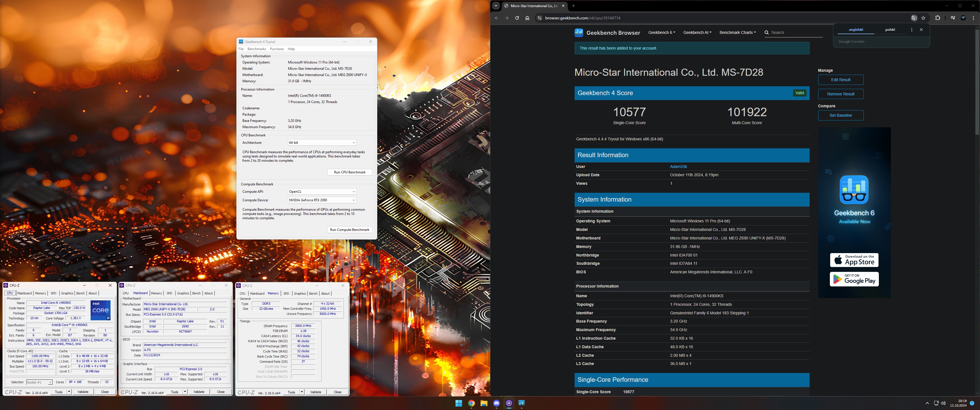Viewport: 980px width, 410px height.
Task: Switch to SPD tab in CPU-Z Mainboard window
Action: click(170, 293)
